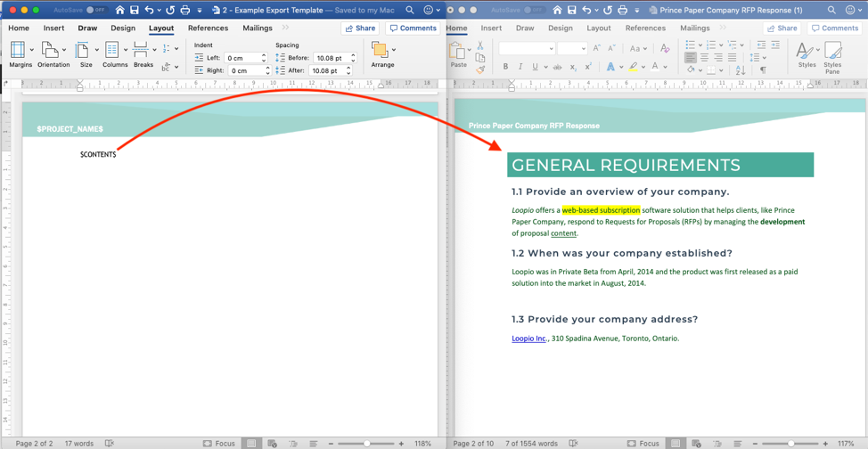The width and height of the screenshot is (868, 449).
Task: Apply Subscript formatting
Action: coord(574,67)
